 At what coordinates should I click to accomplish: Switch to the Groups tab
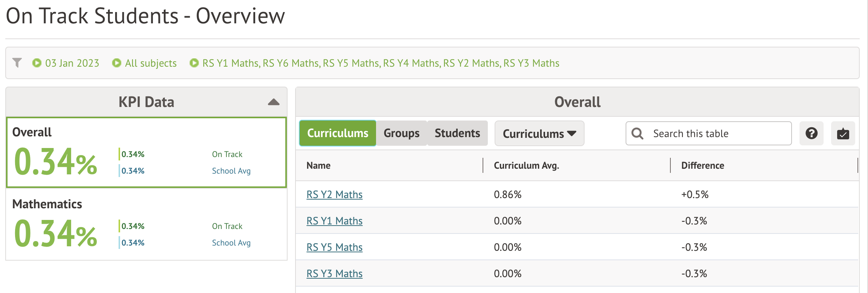pos(401,133)
